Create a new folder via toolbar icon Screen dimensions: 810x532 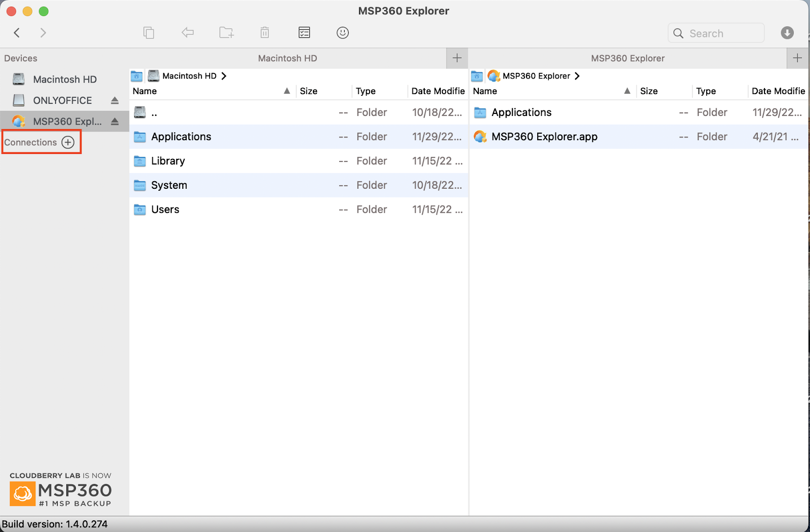click(x=226, y=33)
